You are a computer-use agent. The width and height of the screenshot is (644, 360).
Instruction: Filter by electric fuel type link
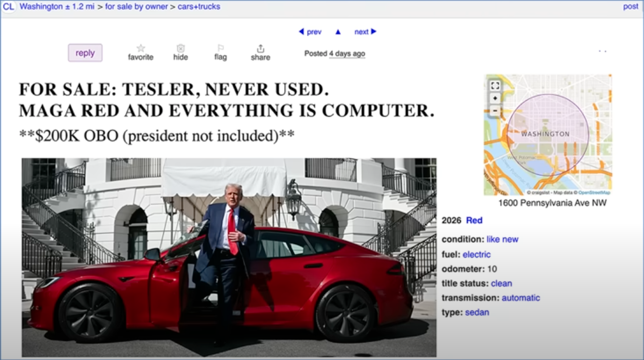point(476,254)
